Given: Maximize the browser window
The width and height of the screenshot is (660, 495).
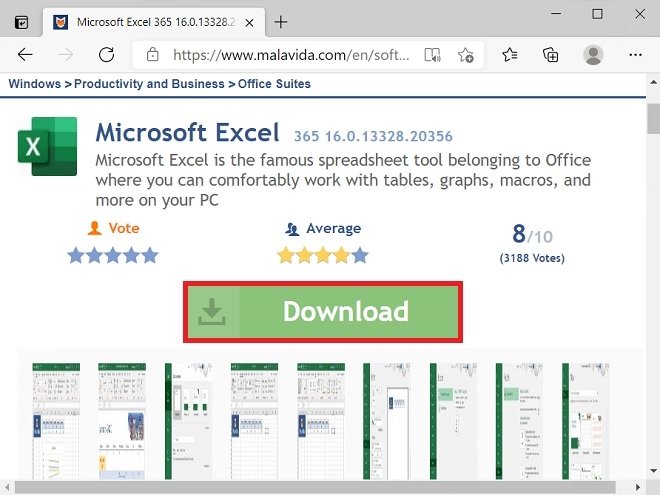Looking at the screenshot, I should (x=597, y=14).
